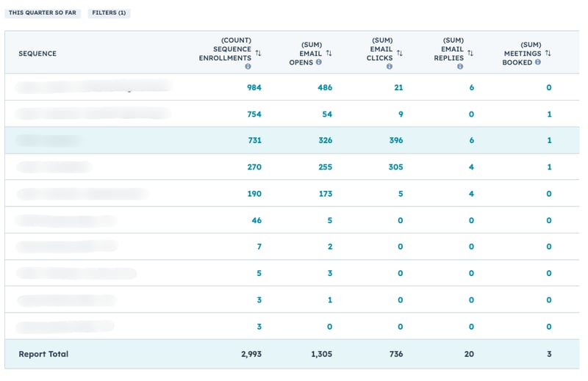Open email opens value in the 7 enrollments row
The width and height of the screenshot is (588, 381).
pos(330,247)
